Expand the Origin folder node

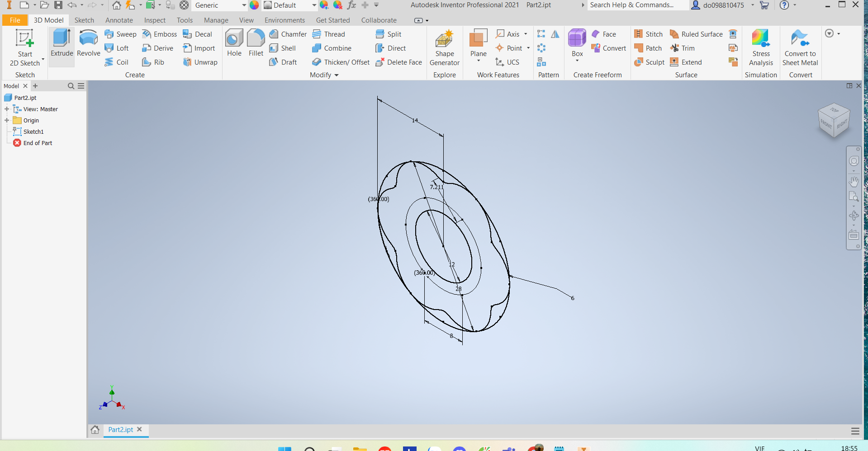(x=7, y=120)
